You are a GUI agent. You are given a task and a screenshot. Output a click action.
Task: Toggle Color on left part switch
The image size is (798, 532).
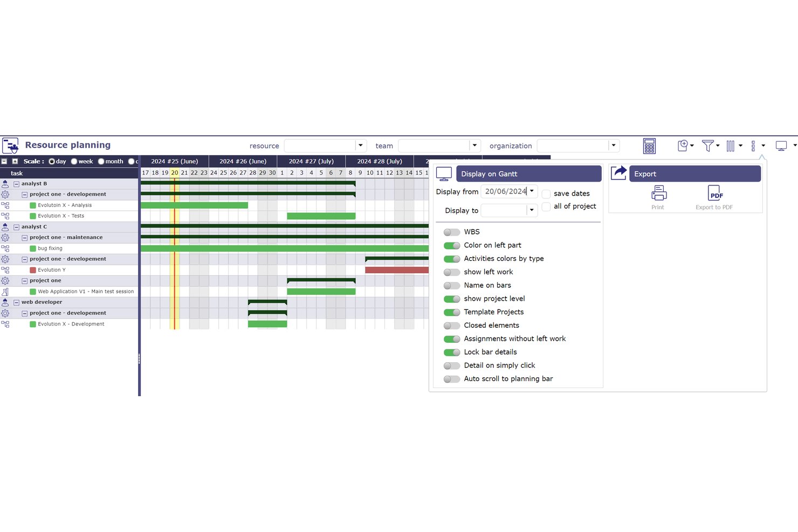(452, 245)
